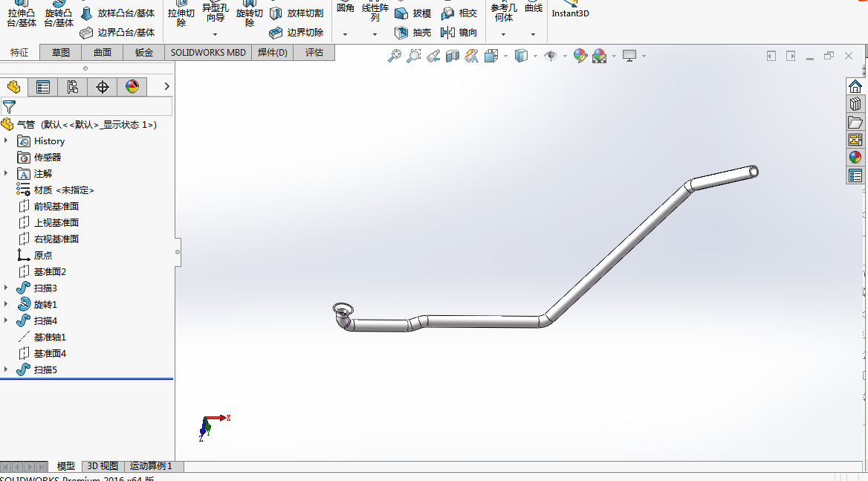The image size is (868, 481).
Task: Click Section View icon
Action: (x=453, y=56)
